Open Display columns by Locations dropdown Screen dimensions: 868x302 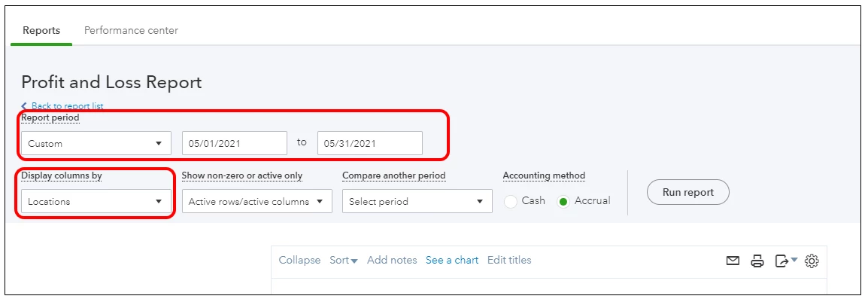[x=96, y=201]
